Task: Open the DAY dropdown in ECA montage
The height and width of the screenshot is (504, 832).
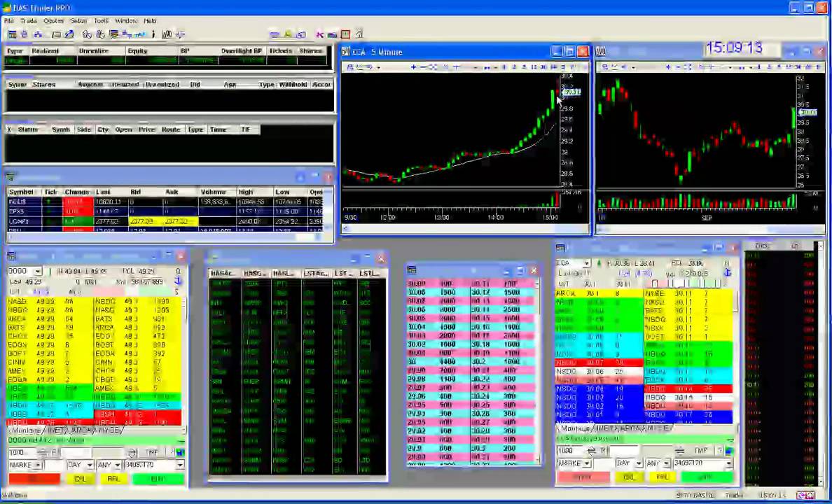Action: coord(639,463)
